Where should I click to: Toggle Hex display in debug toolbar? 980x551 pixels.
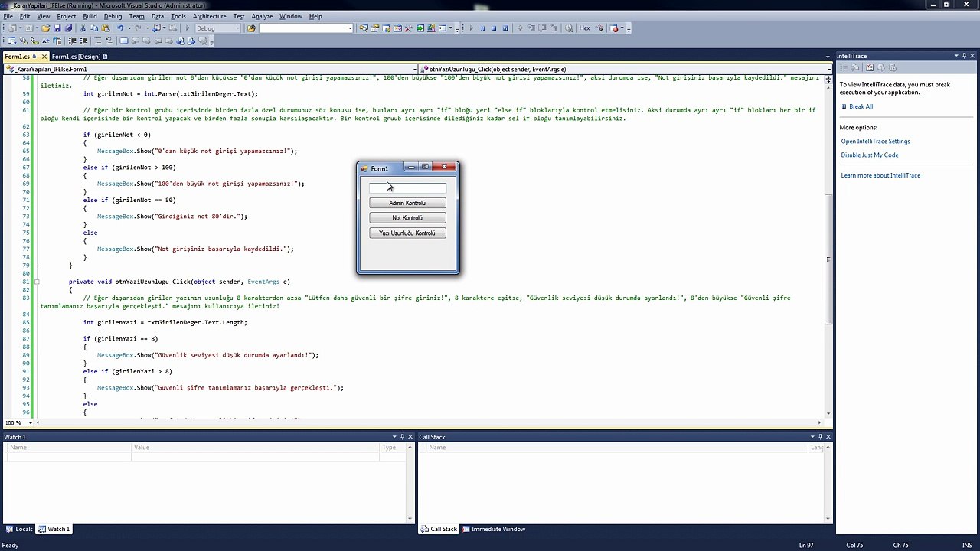click(x=584, y=28)
